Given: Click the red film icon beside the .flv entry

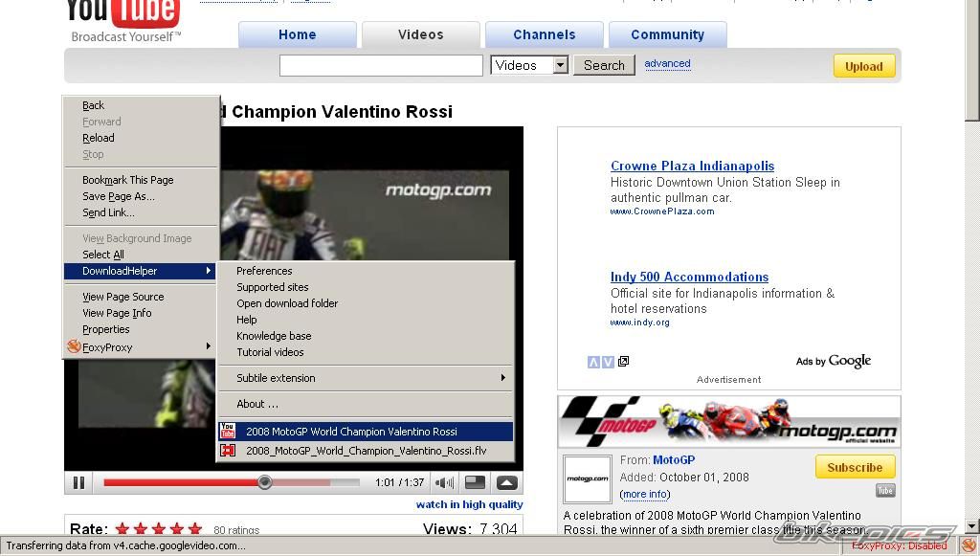Looking at the screenshot, I should pos(228,451).
